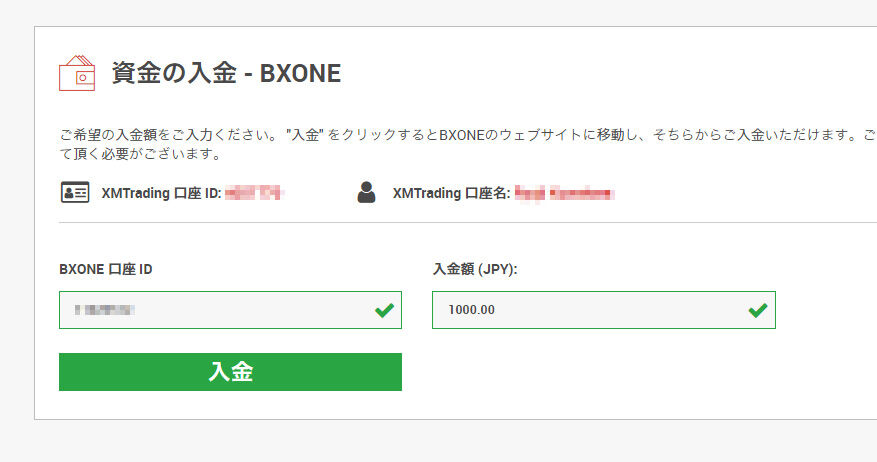Focus the BXONE 口座 ID input field

coord(230,310)
